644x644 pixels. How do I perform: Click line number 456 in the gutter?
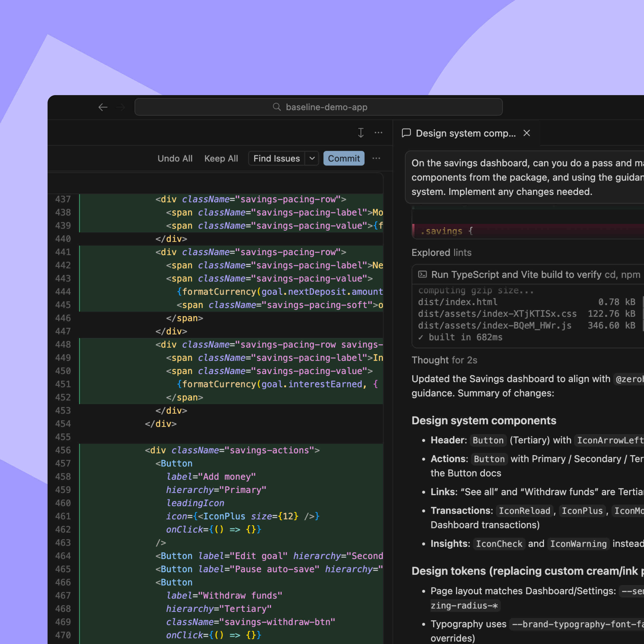63,450
